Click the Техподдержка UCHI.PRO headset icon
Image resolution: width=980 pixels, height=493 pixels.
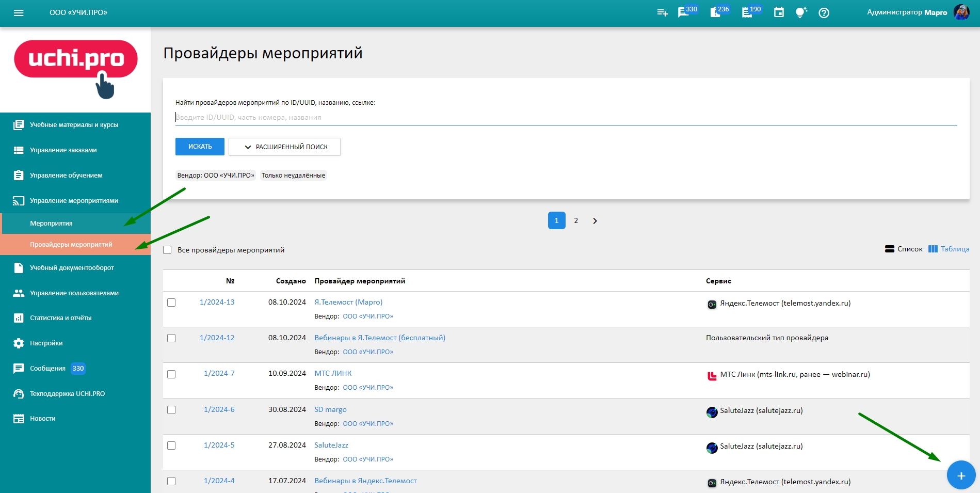click(19, 394)
